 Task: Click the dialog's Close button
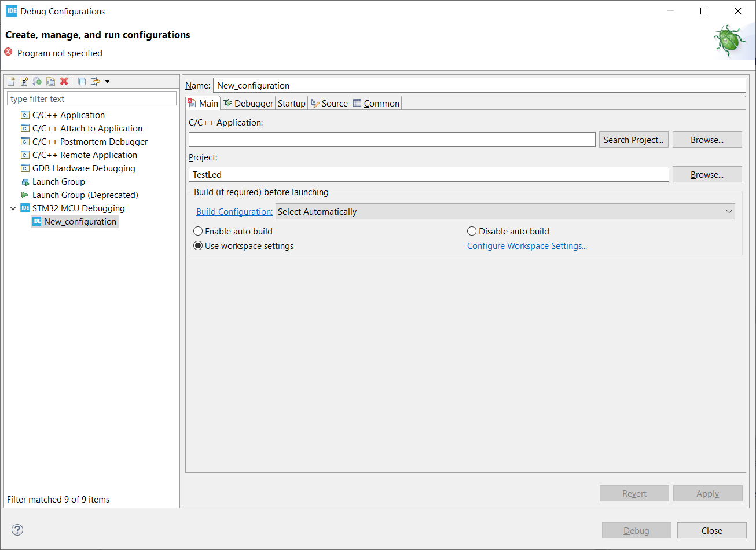click(712, 530)
